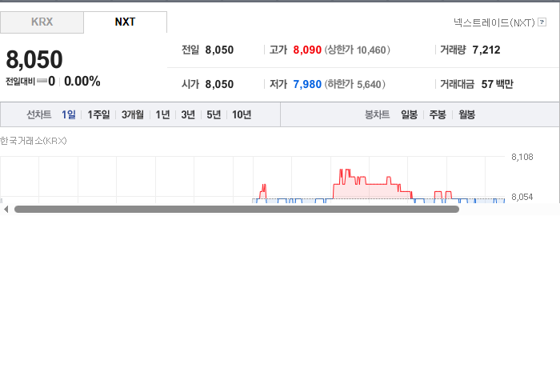This screenshot has width=560, height=392.
Task: Click the 한국거래소(KRX) chart label
Action: (x=34, y=141)
